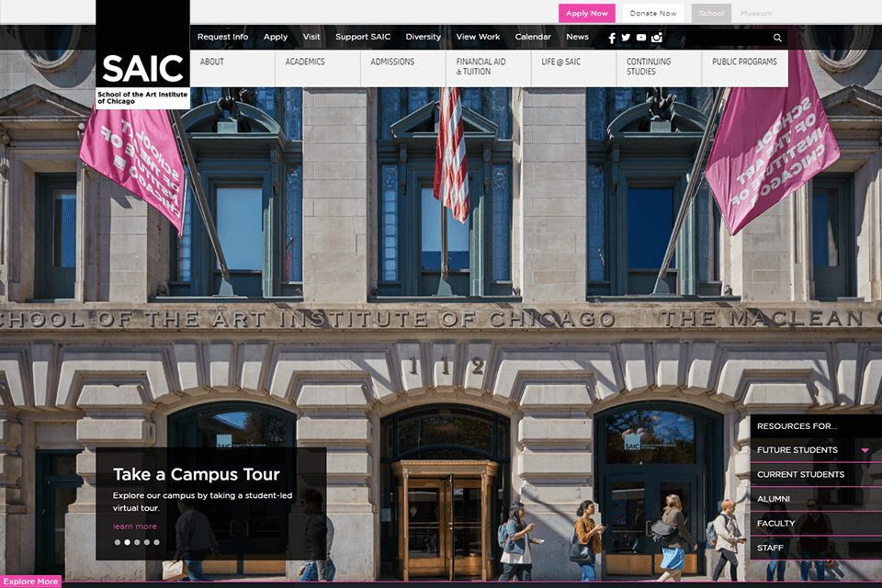Click the SAIC logo

(x=143, y=54)
